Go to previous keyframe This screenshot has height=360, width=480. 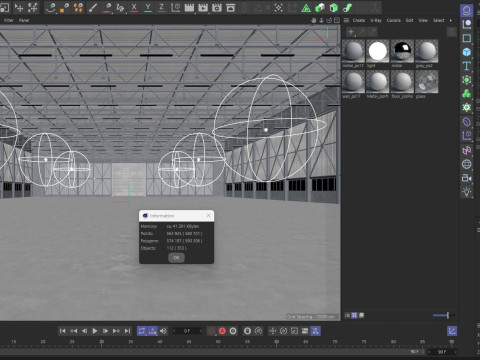(x=73, y=331)
